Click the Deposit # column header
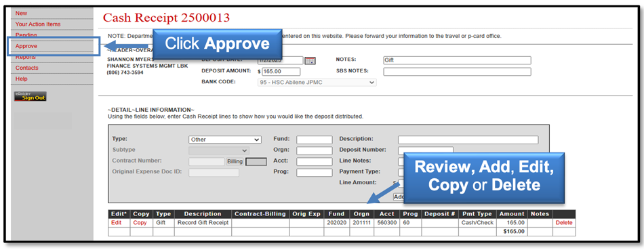This screenshot has height=250, width=644. (x=440, y=214)
